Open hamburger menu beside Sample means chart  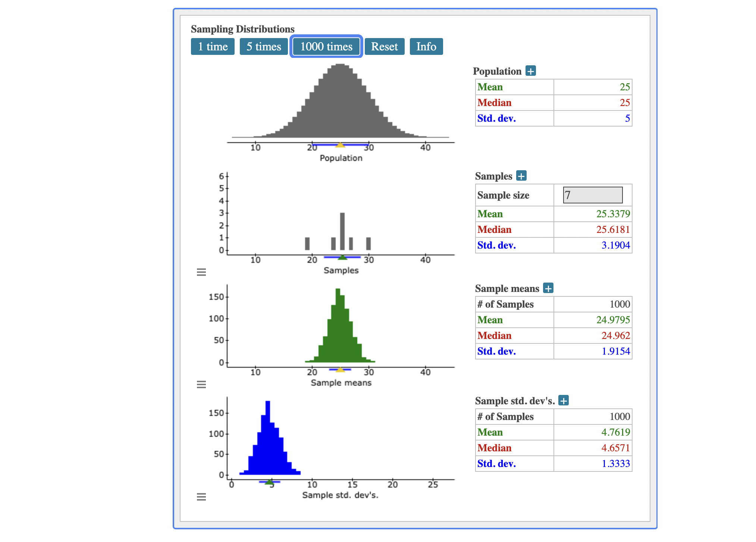pos(201,384)
